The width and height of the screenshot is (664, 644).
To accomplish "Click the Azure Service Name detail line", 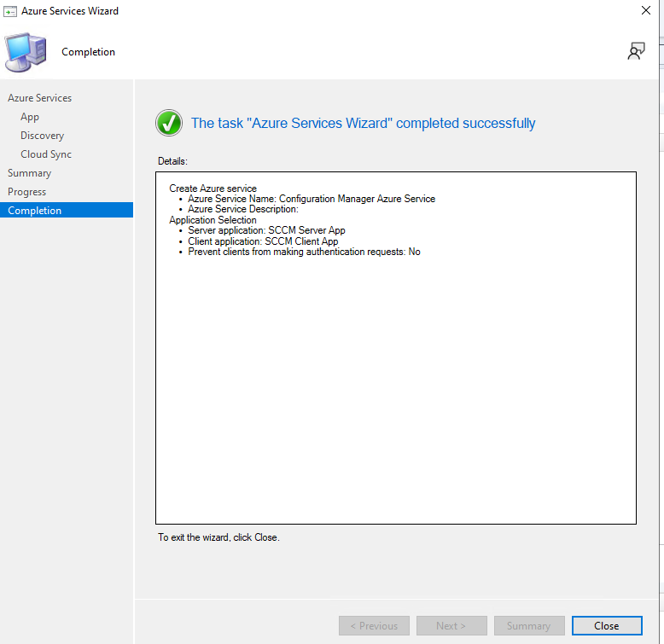I will click(x=312, y=199).
